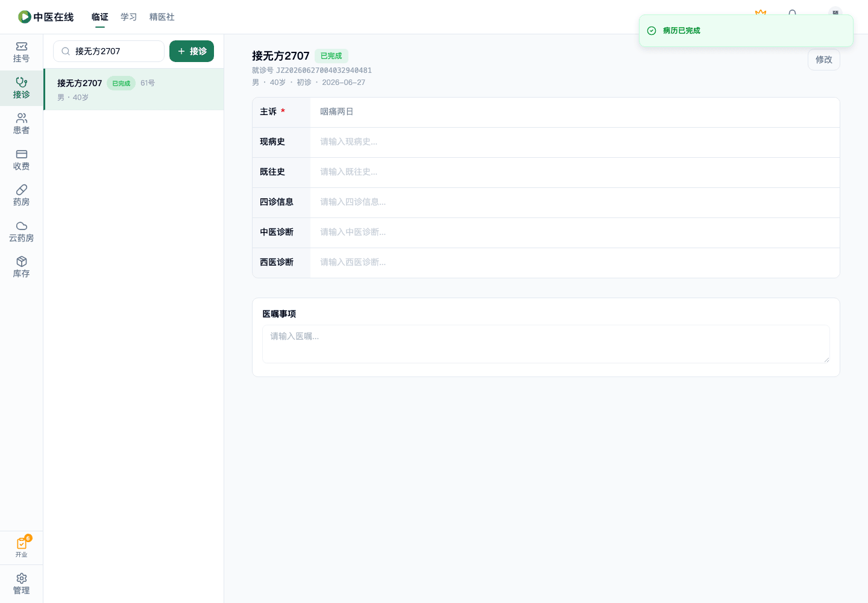This screenshot has height=603, width=868.
Task: Click the green 接诊 add button
Action: tap(192, 51)
